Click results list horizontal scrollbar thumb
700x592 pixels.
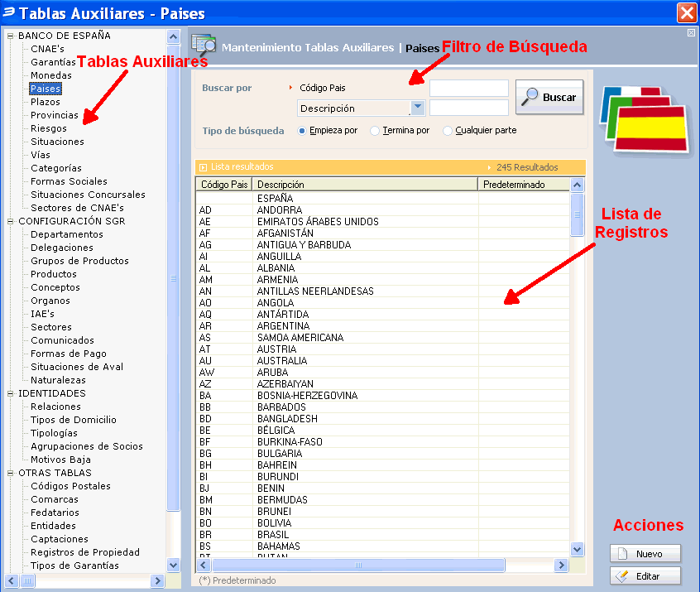(358, 566)
